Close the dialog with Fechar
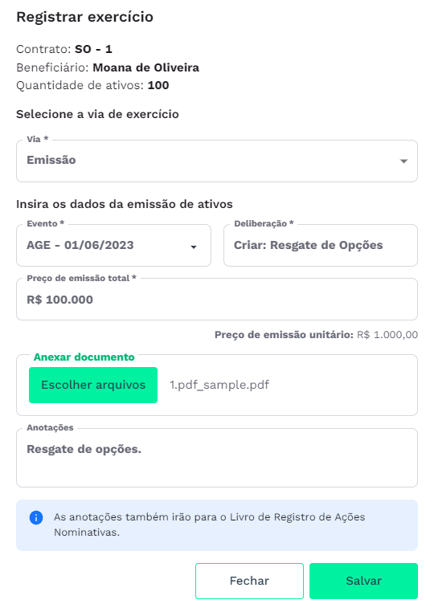The width and height of the screenshot is (430, 608). (249, 581)
